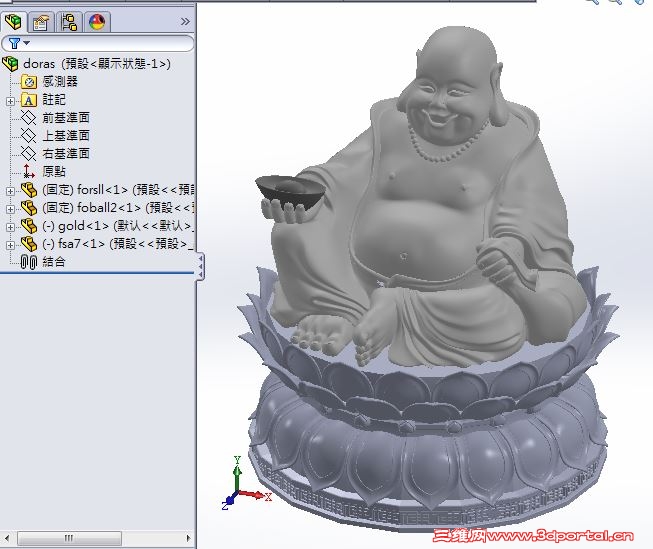Expand the foball2<1> component node
Image resolution: width=653 pixels, height=549 pixels.
click(x=10, y=209)
